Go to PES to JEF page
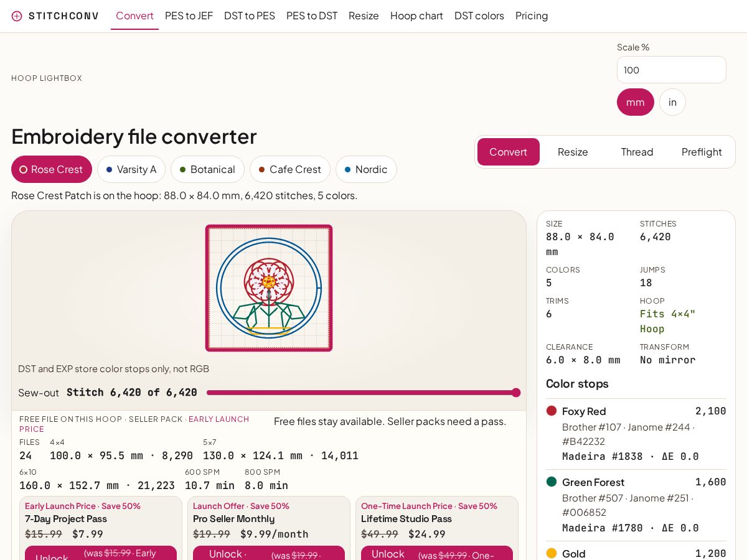747x560 pixels. tap(189, 16)
